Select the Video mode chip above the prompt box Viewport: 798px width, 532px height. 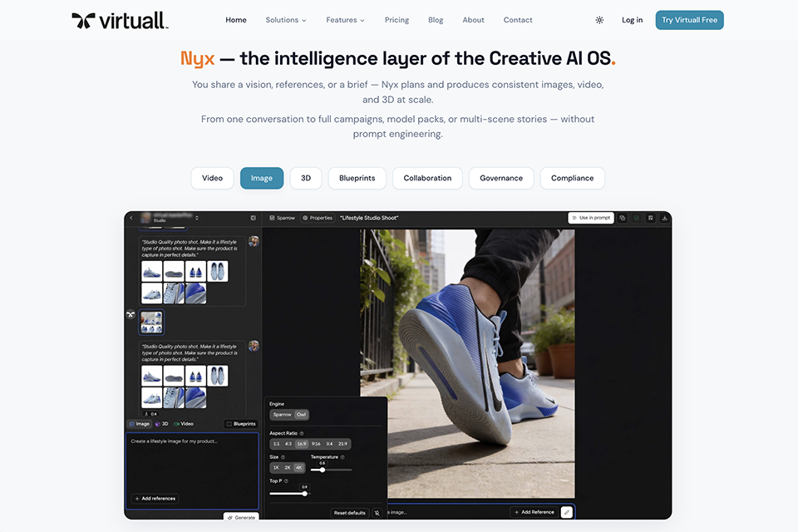(x=184, y=424)
